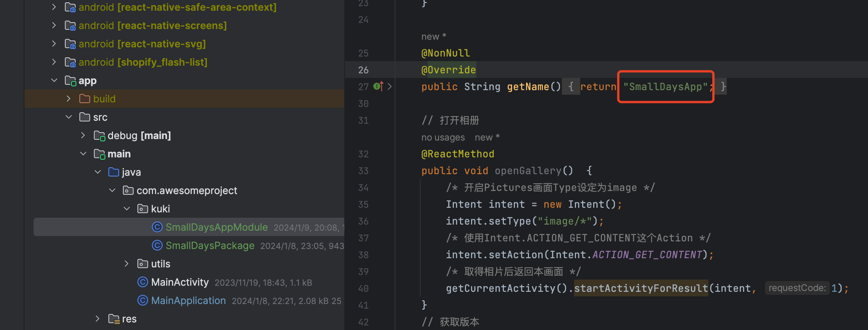Click the @ReactMethod annotation

(x=458, y=154)
